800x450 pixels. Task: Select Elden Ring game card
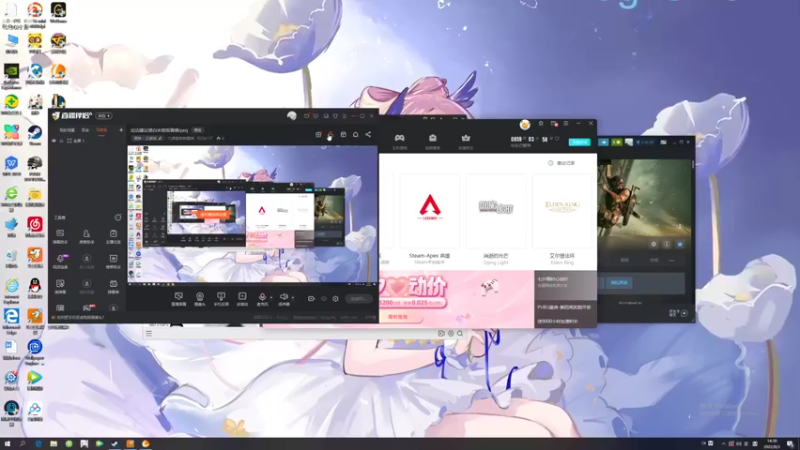click(x=562, y=219)
